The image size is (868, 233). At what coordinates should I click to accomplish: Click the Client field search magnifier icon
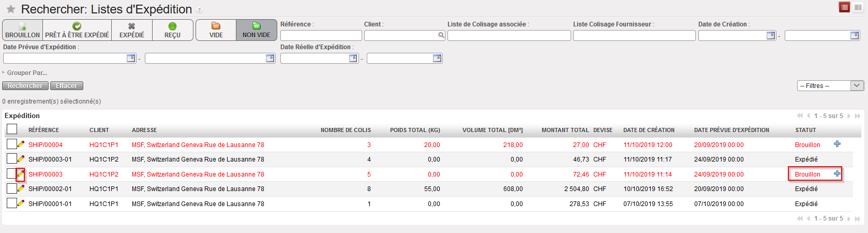(441, 35)
